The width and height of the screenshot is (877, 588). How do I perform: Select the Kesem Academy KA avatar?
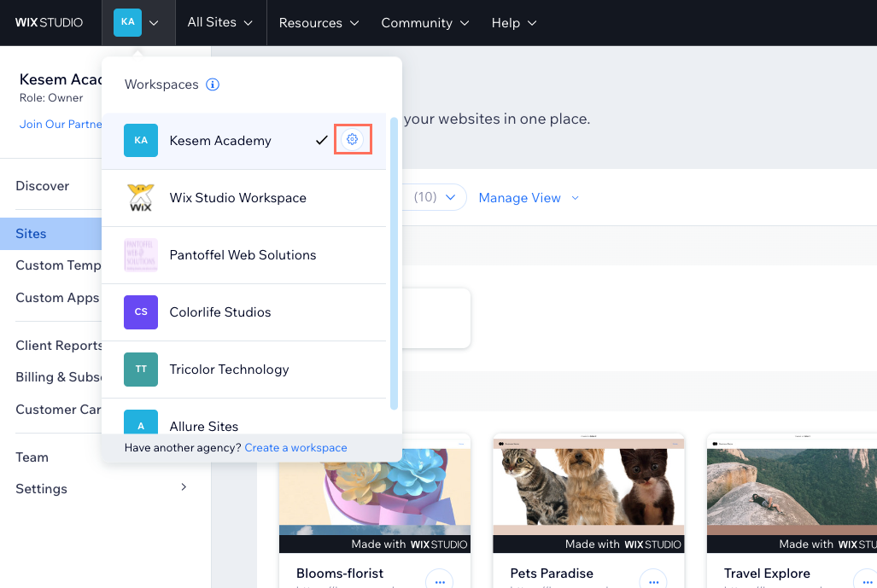141,140
